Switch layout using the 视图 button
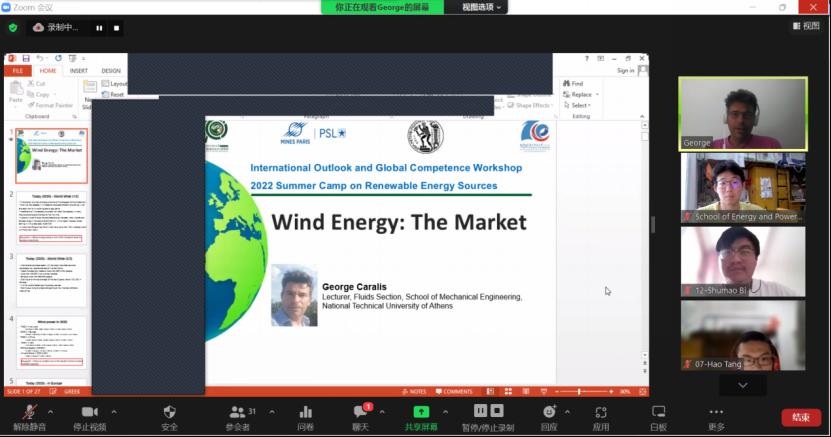The width and height of the screenshot is (831, 437). coord(806,26)
